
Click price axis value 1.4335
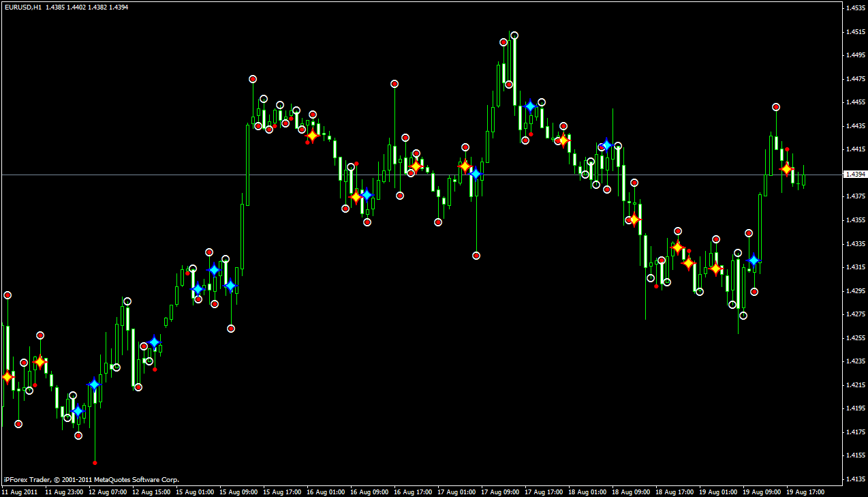click(x=855, y=243)
